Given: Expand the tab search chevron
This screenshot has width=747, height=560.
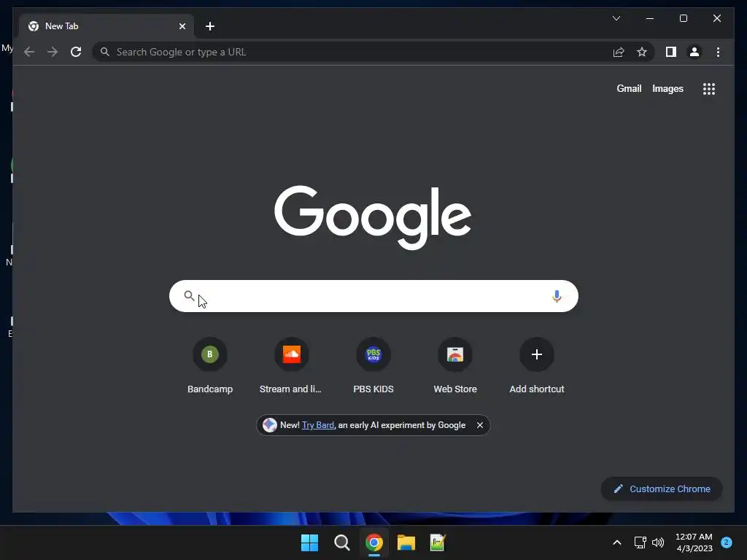Looking at the screenshot, I should click(x=616, y=18).
